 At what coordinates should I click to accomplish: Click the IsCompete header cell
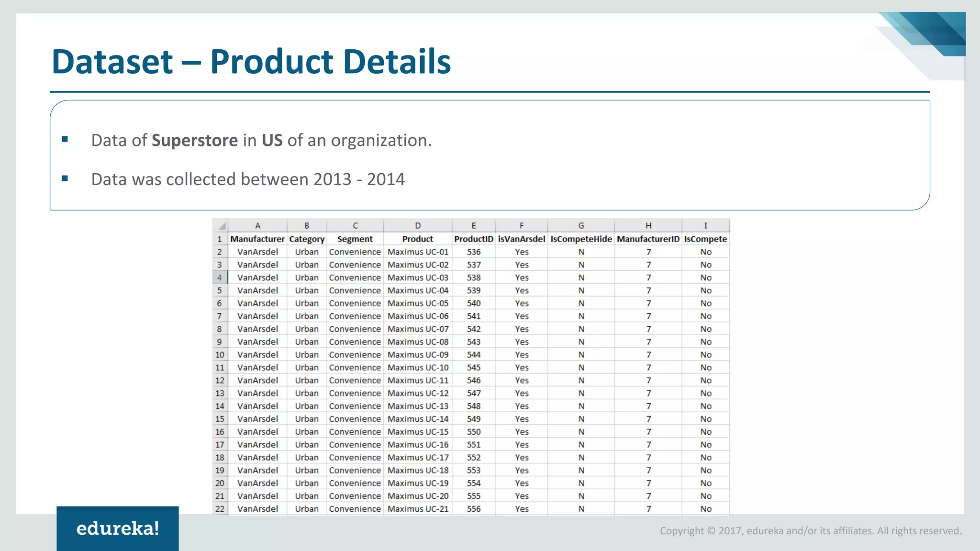coord(706,239)
